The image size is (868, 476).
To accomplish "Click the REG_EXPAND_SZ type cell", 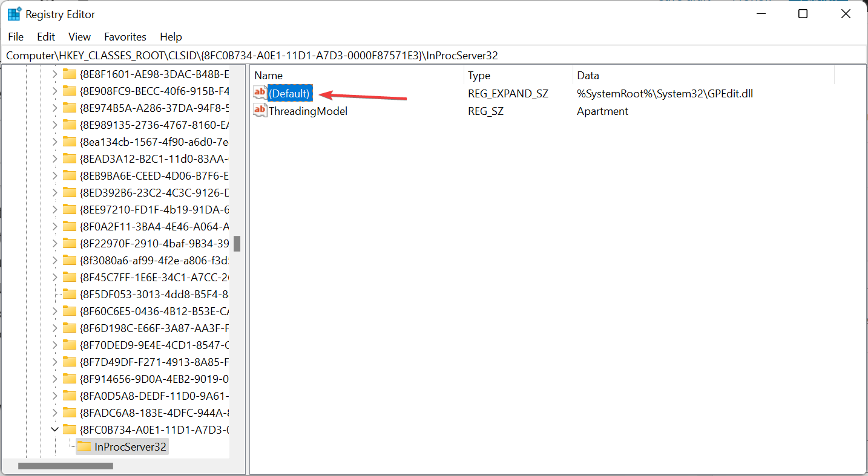I will pos(507,94).
